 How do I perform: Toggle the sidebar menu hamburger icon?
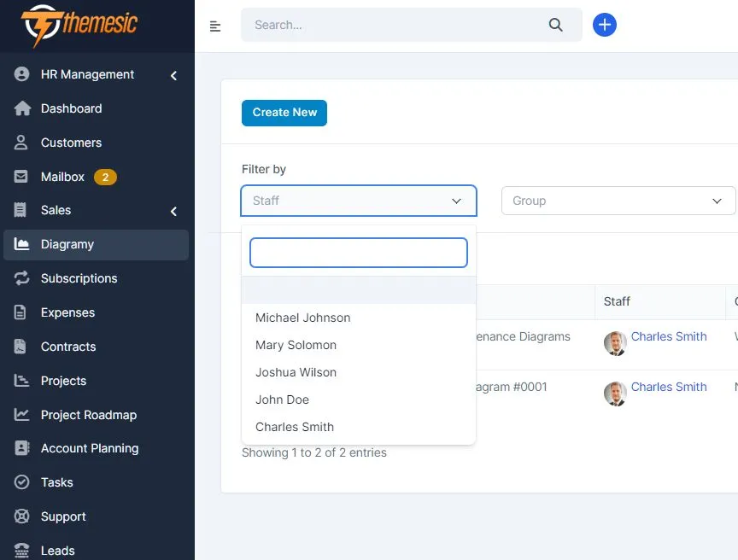(215, 26)
